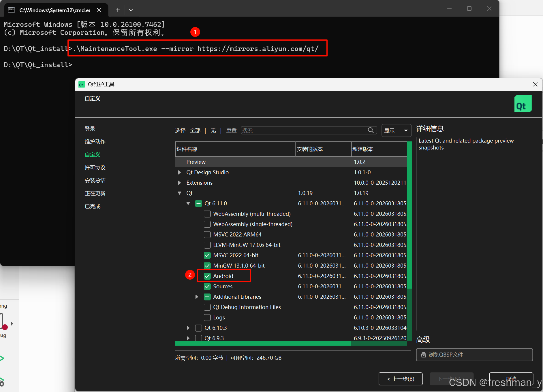Viewport: 543px width, 392px height.
Task: Open 浏览QBSP文件 browse button
Action: (x=474, y=355)
